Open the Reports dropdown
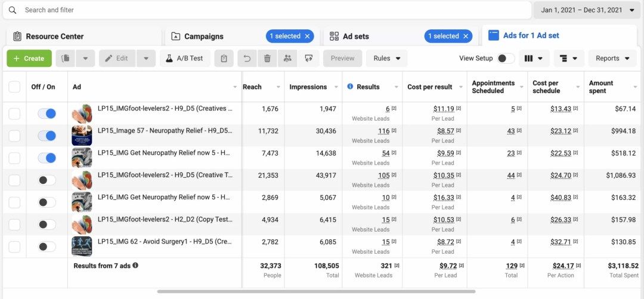The width and height of the screenshot is (644, 299). pos(613,58)
